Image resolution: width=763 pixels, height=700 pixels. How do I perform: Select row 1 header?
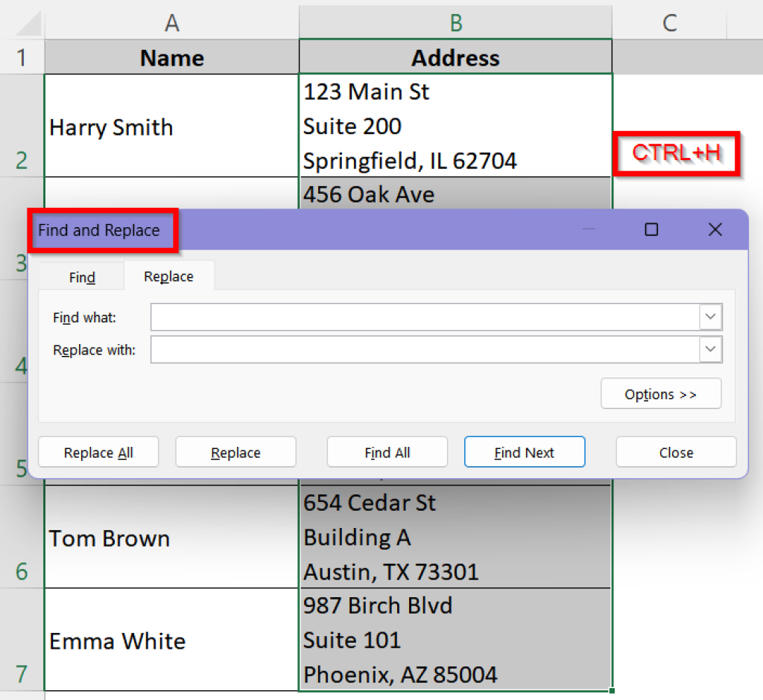[x=22, y=57]
